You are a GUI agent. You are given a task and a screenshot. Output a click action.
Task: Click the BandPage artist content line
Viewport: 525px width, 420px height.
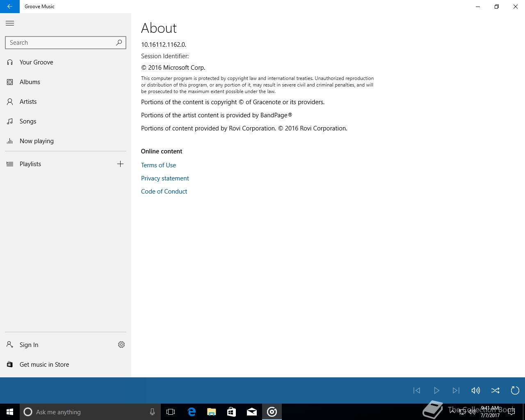pyautogui.click(x=217, y=115)
